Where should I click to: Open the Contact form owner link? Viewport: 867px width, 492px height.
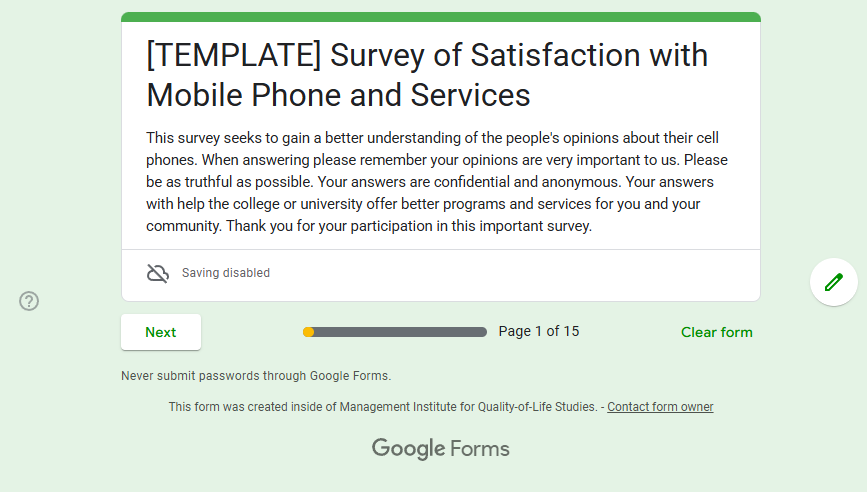click(x=660, y=407)
